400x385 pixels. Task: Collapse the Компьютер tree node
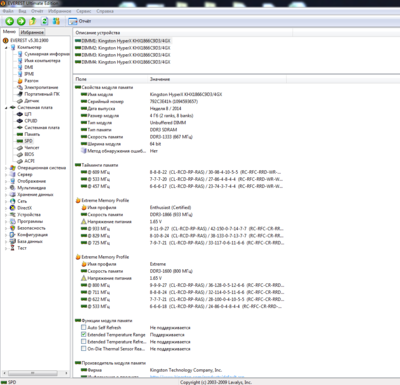point(6,47)
